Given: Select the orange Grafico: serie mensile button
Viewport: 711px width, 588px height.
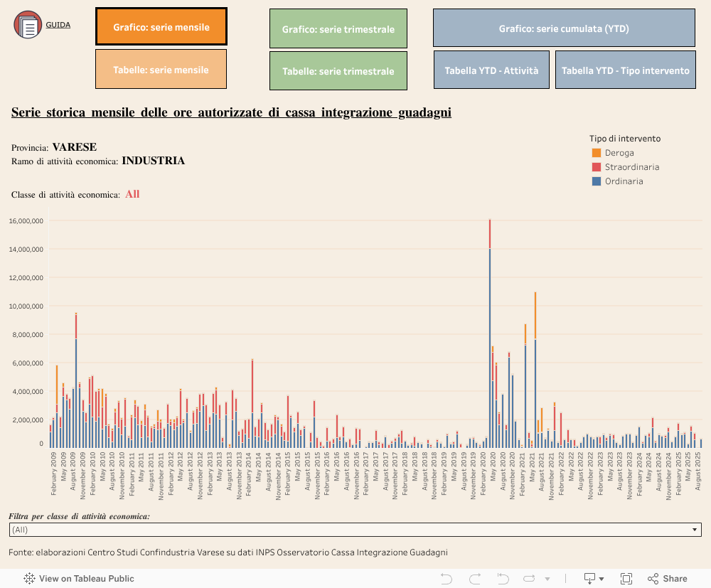Looking at the screenshot, I should pos(161,26).
